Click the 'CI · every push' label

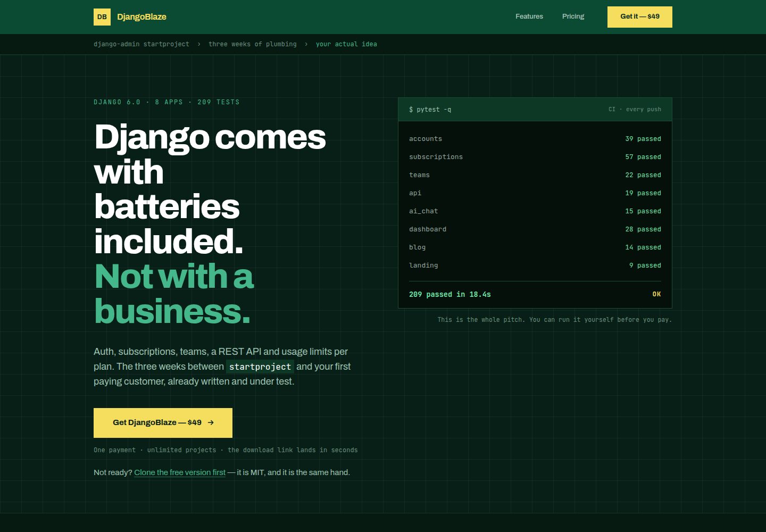click(x=635, y=110)
